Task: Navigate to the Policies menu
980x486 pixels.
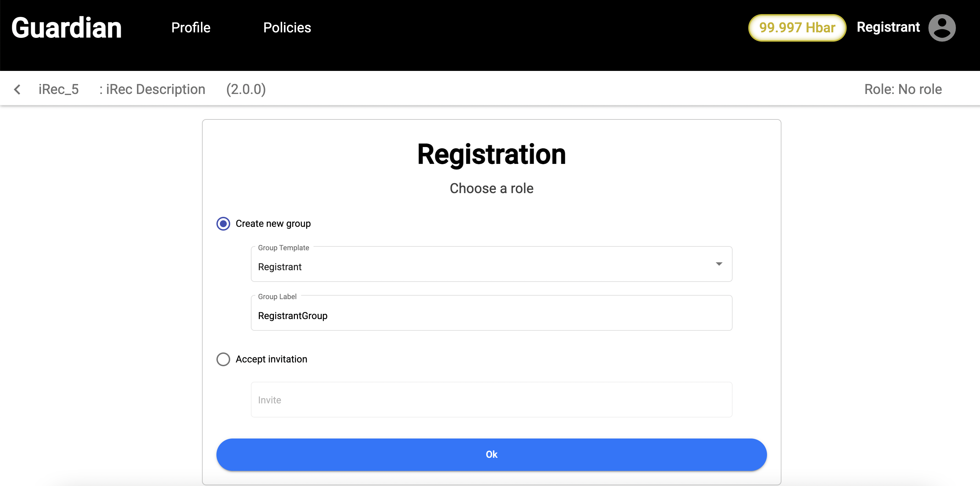Action: (287, 28)
